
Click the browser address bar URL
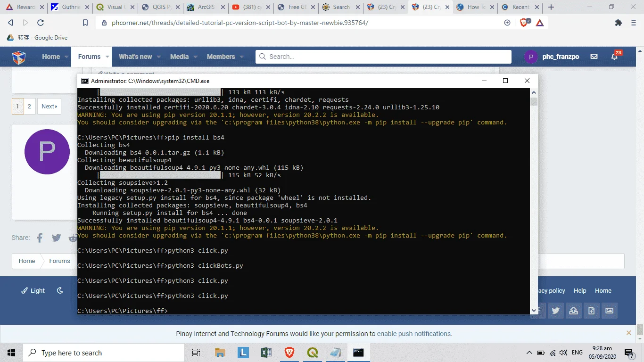(239, 23)
